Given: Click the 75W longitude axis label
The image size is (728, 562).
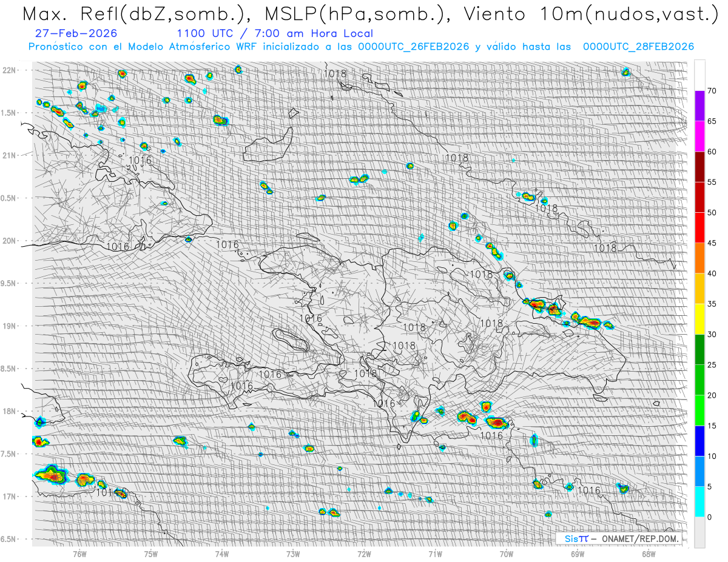Looking at the screenshot, I should click(151, 554).
